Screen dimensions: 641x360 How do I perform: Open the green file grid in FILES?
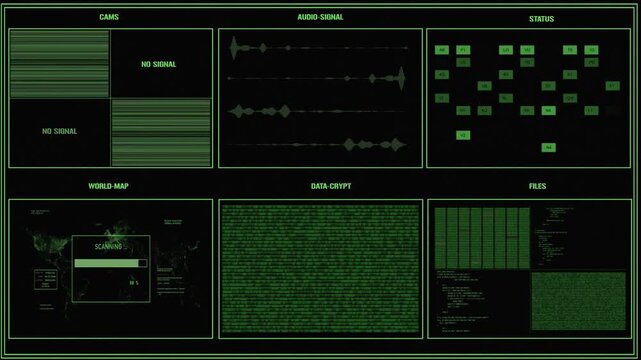(482, 238)
